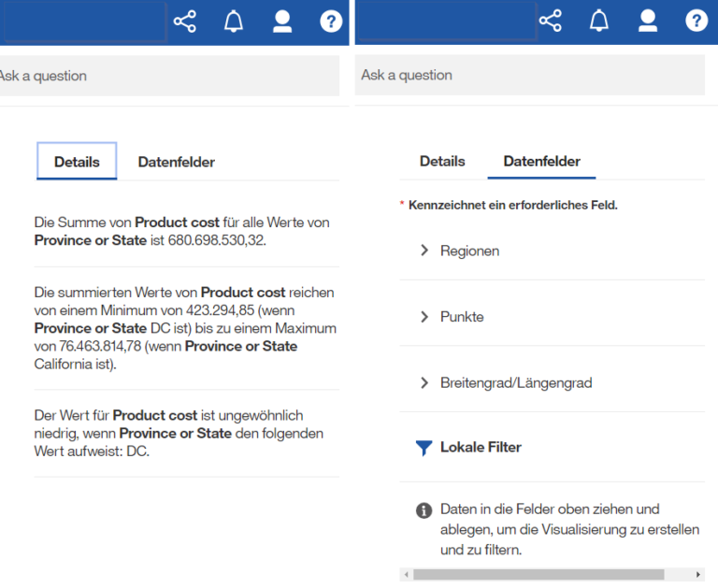Focus Ask a question field, left panel
The height and width of the screenshot is (588, 718).
point(169,76)
